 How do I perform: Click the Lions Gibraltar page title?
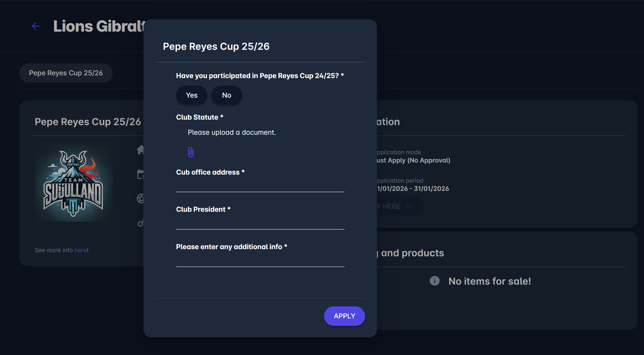[99, 26]
